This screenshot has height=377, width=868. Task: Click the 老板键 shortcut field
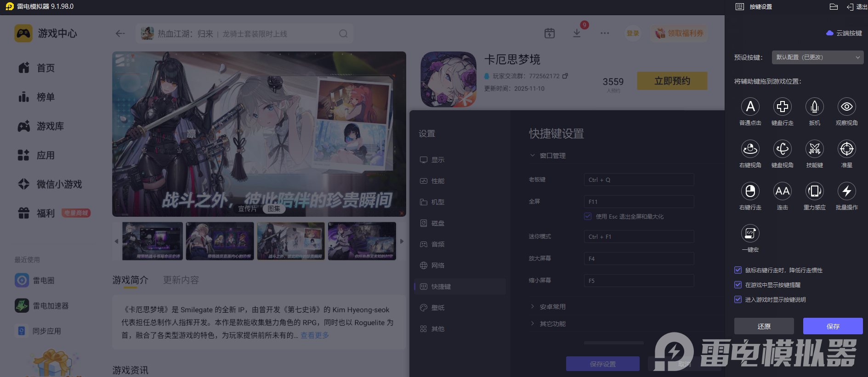[x=639, y=180]
